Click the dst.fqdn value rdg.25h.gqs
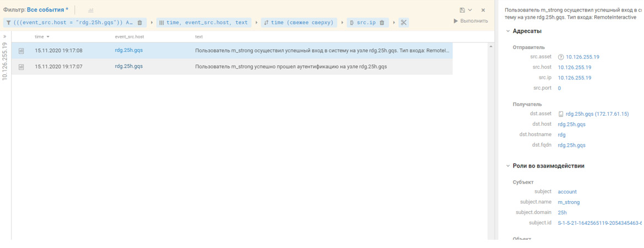The height and width of the screenshot is (248, 644). 572,145
